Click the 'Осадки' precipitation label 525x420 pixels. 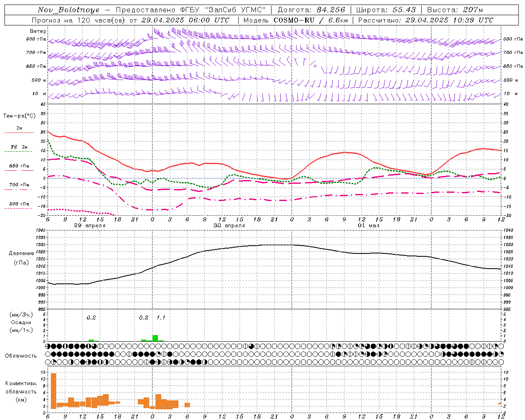click(21, 322)
